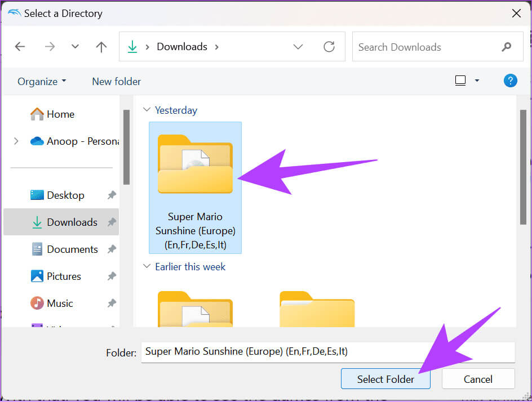
Task: Go back with the left arrow
Action: pyautogui.click(x=20, y=46)
